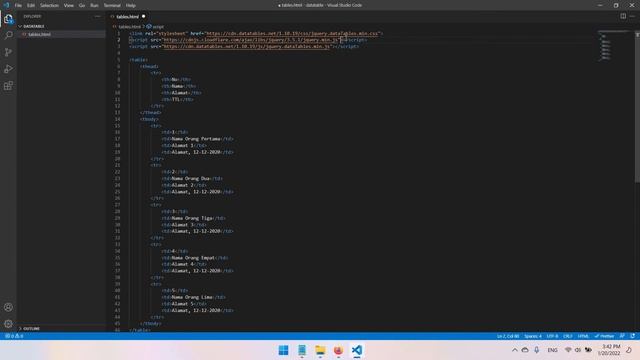Collapse the DATATABLE folder section
Screen dimensions: 640x360
[x=61, y=26]
